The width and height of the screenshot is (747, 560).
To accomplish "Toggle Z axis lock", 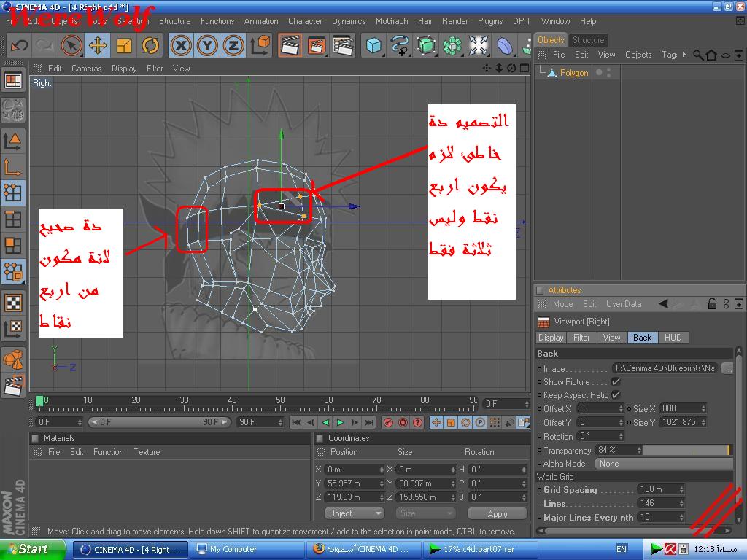I will [x=233, y=46].
